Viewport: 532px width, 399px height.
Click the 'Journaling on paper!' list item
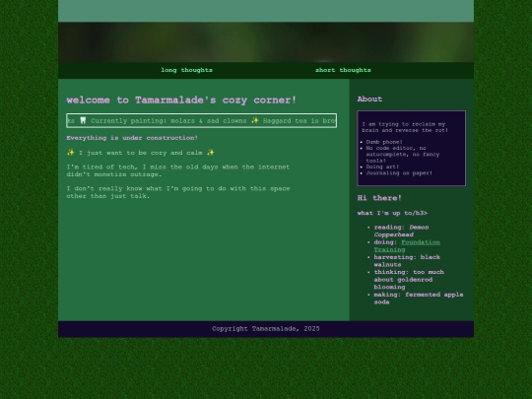coord(399,173)
